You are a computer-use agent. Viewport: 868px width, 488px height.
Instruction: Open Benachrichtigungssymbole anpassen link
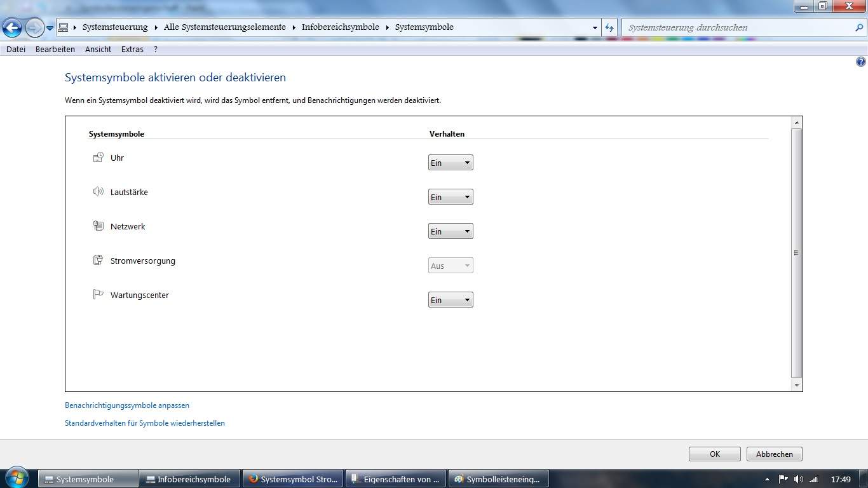point(126,405)
